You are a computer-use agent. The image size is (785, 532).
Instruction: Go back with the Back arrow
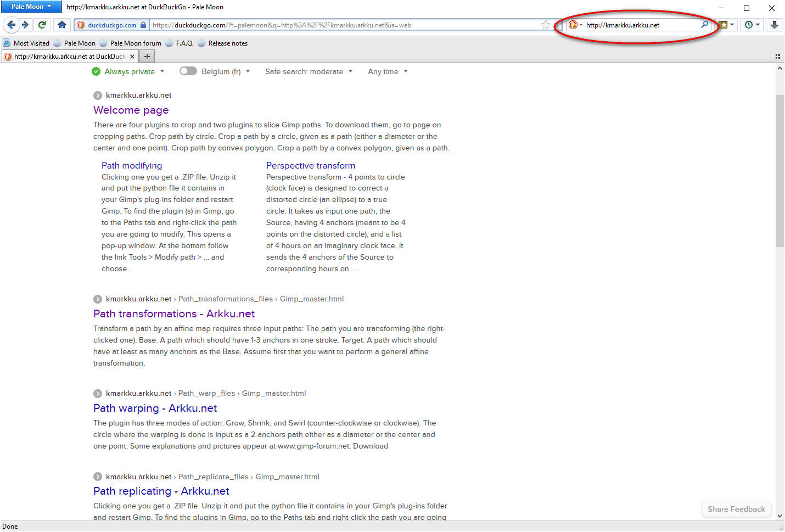11,25
